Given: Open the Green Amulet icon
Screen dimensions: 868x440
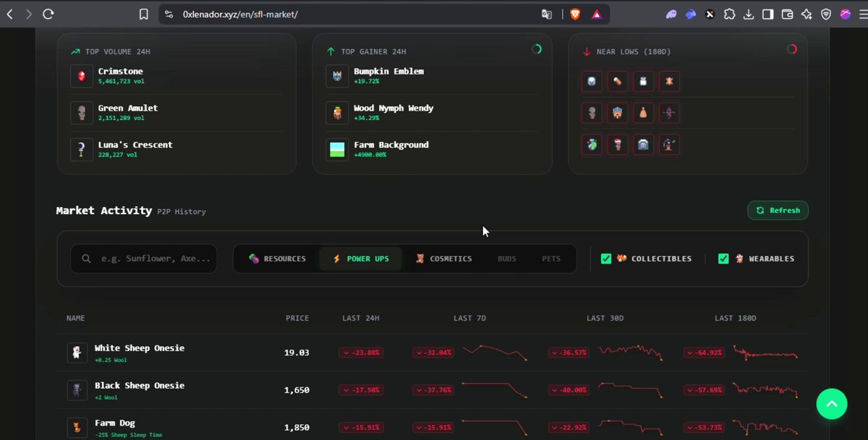Looking at the screenshot, I should pos(82,113).
